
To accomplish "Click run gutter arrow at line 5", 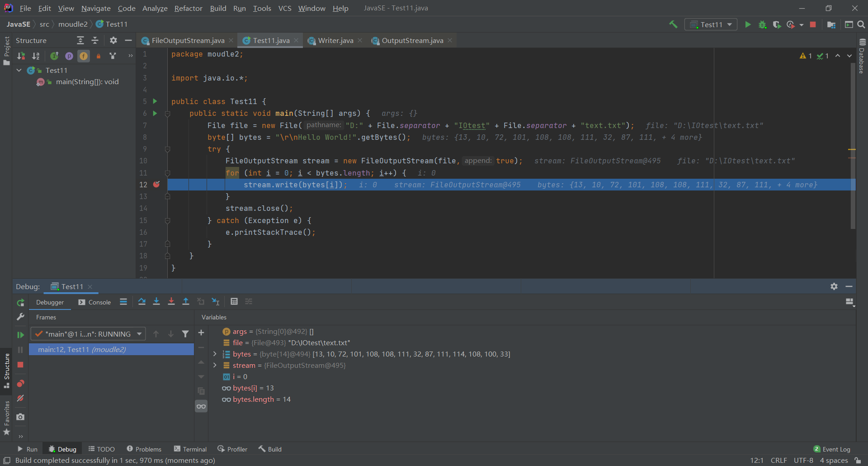I will (155, 101).
